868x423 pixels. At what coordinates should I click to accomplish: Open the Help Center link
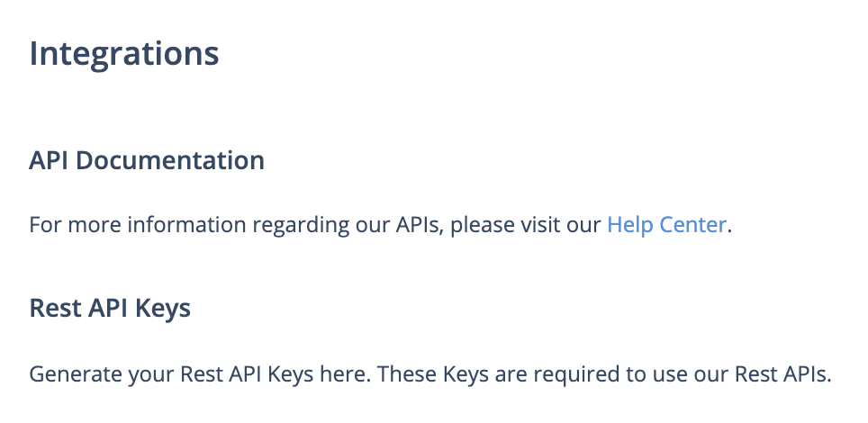click(x=666, y=225)
